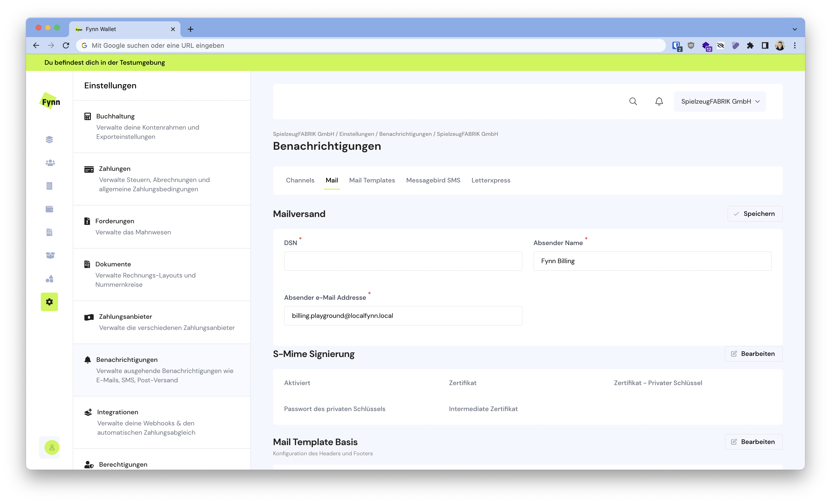Screen dimensions: 831x504
Task: Switch to the Channels tab
Action: (x=300, y=180)
